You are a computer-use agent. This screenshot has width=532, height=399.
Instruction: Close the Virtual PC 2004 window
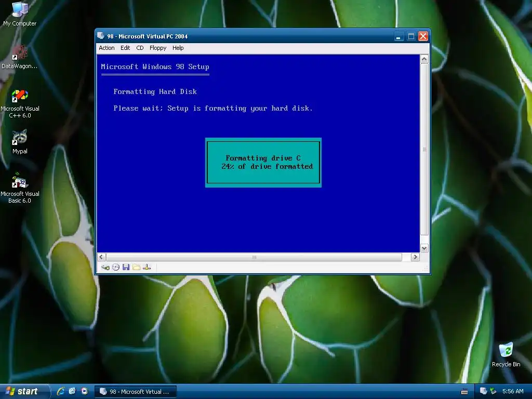tap(423, 36)
